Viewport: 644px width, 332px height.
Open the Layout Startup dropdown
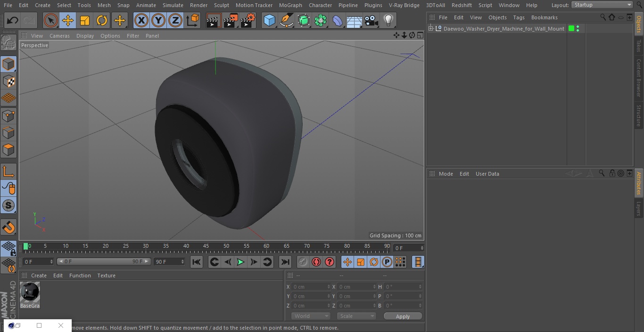pos(602,5)
